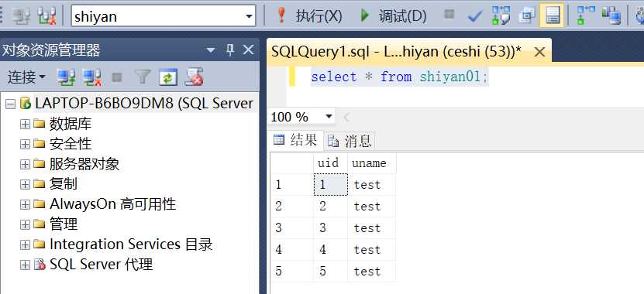Switch to the 消息 messages tab
644x294 pixels.
click(351, 141)
